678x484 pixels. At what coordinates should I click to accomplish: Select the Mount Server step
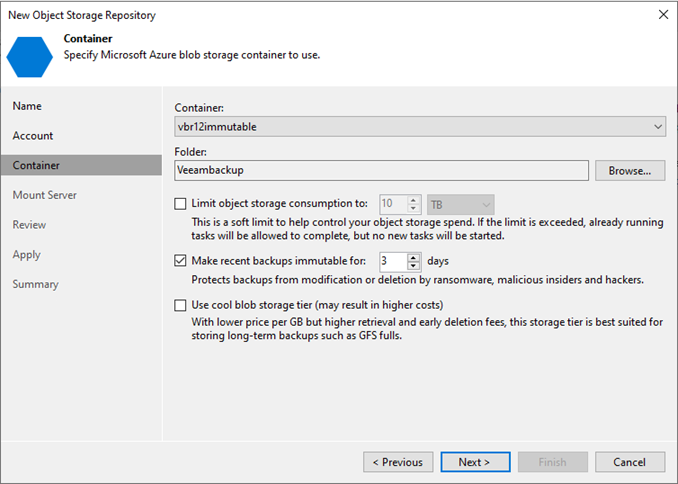(44, 195)
